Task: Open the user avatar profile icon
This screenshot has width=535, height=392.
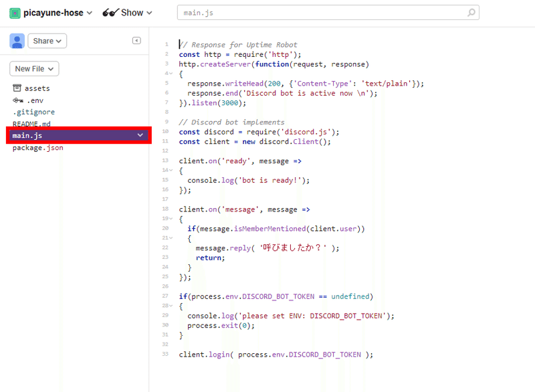Action: click(17, 41)
